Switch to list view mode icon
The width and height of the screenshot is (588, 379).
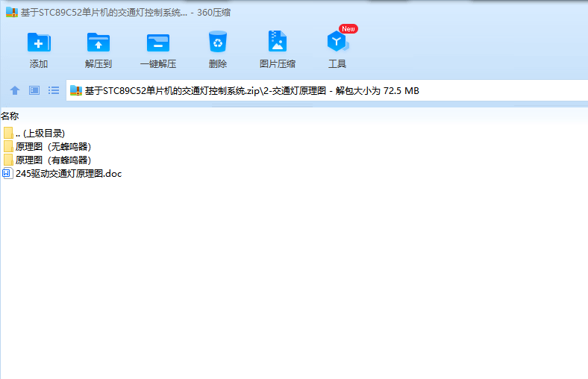click(54, 90)
